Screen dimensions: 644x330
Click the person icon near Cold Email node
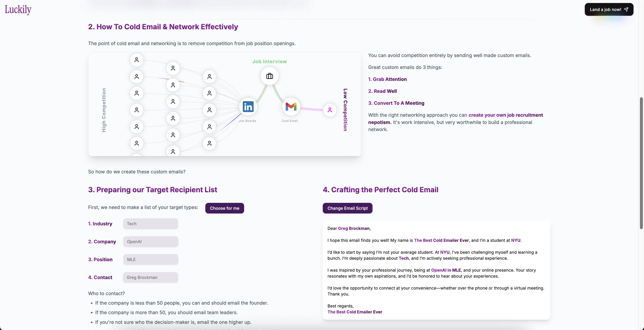coord(330,109)
